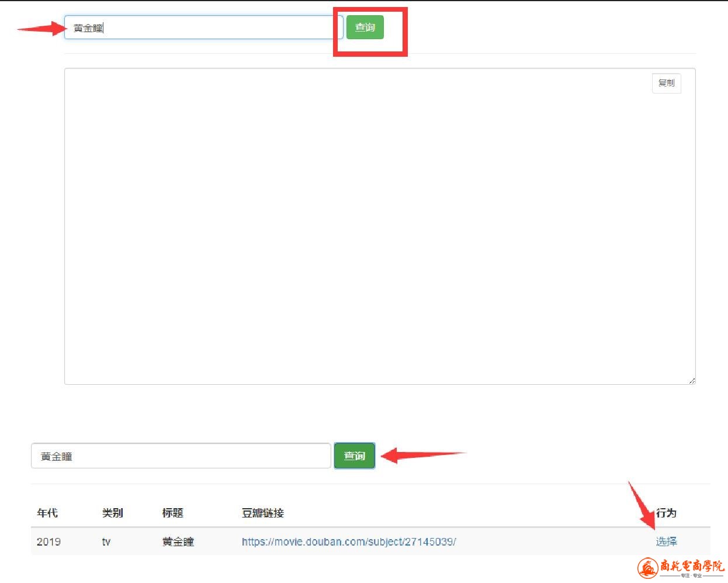Click the red arrow pointing at top input
Image resolution: width=728 pixels, height=583 pixels.
tap(41, 28)
